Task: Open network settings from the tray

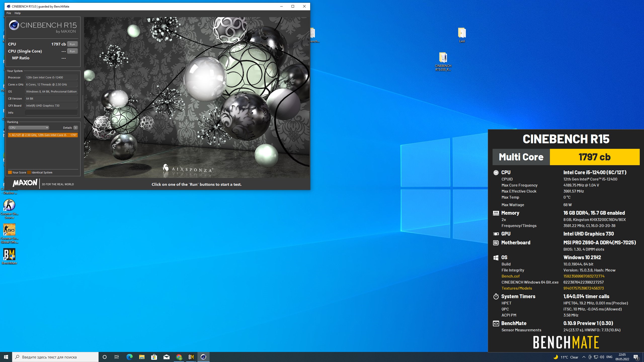Action: click(596, 357)
